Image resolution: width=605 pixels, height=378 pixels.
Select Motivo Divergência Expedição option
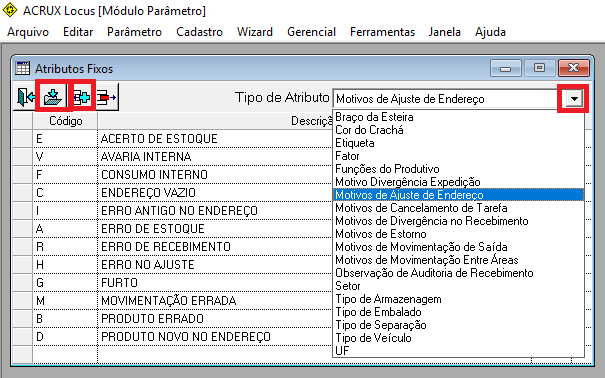458,182
